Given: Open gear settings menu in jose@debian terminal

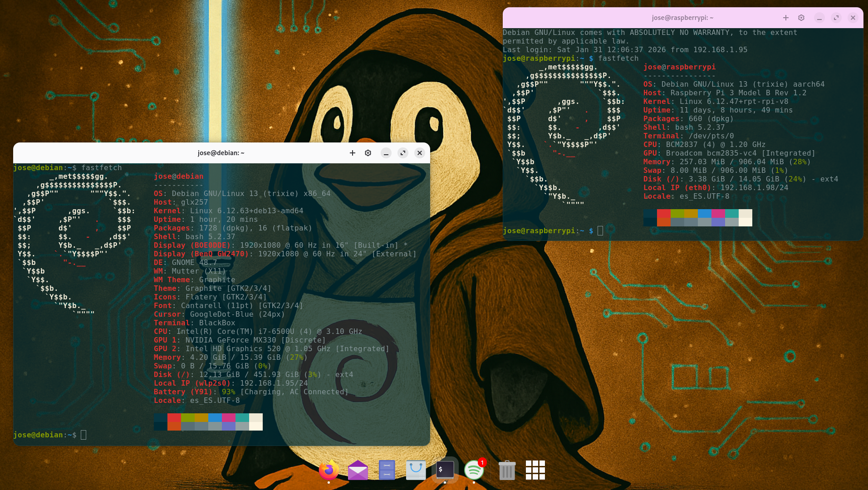Looking at the screenshot, I should coord(368,153).
